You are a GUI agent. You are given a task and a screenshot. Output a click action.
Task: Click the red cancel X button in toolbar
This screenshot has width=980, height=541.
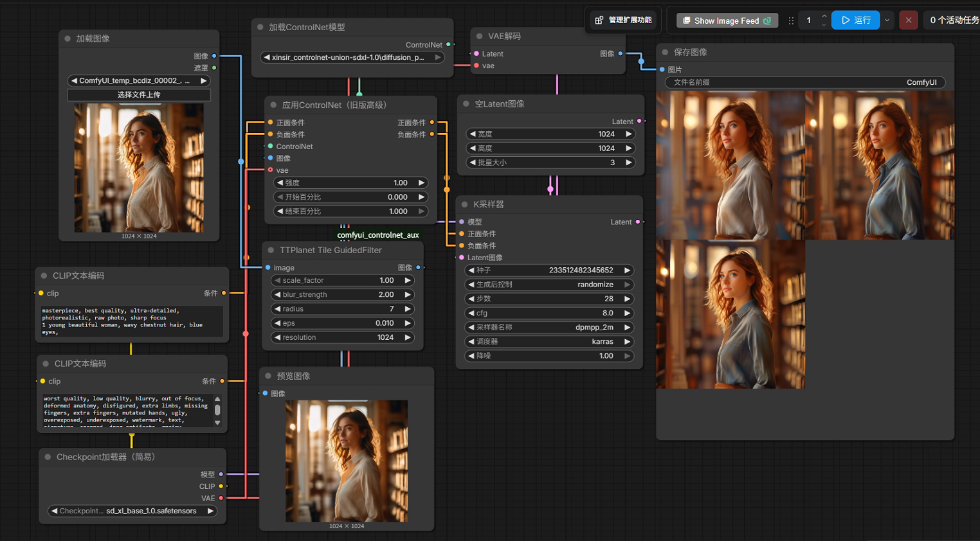coord(908,21)
